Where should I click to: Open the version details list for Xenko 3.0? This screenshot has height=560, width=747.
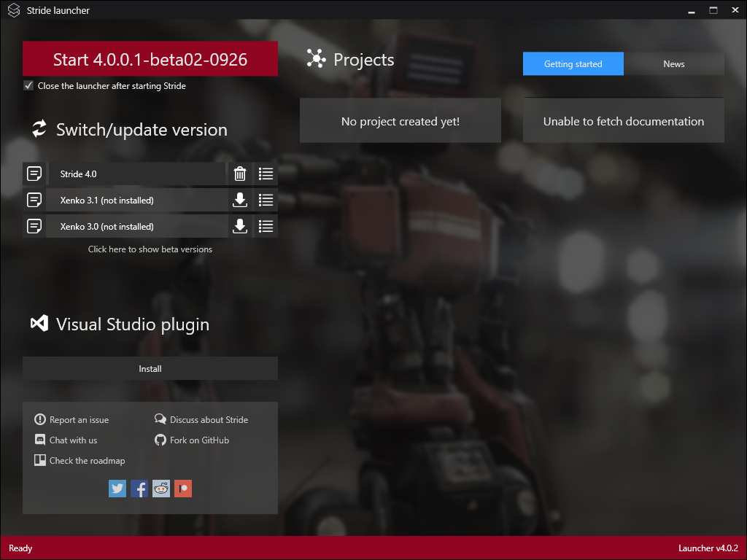(265, 226)
